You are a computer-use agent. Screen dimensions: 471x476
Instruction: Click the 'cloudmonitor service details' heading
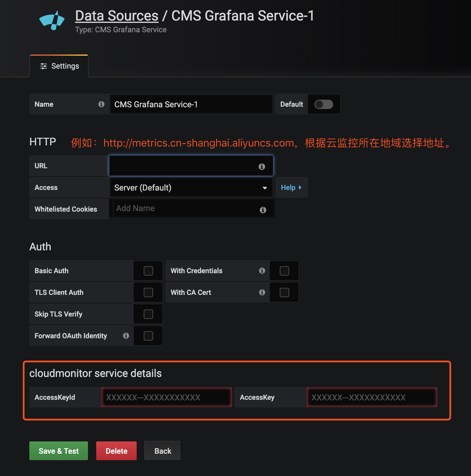point(96,373)
